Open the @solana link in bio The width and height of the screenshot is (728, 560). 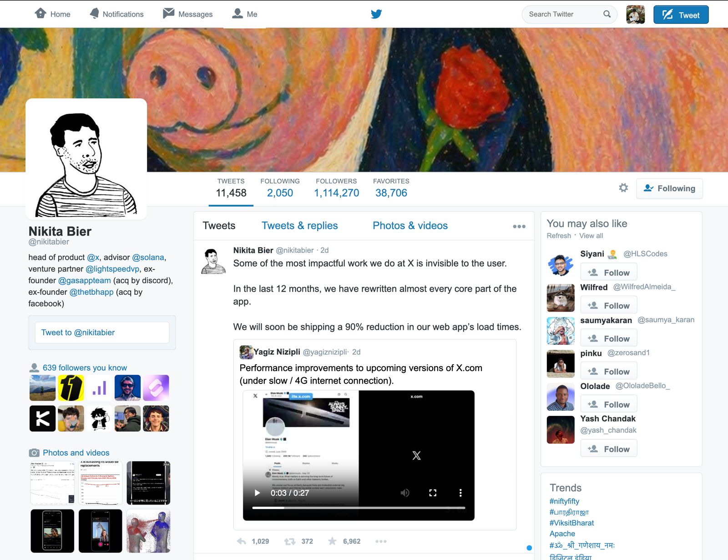click(148, 257)
